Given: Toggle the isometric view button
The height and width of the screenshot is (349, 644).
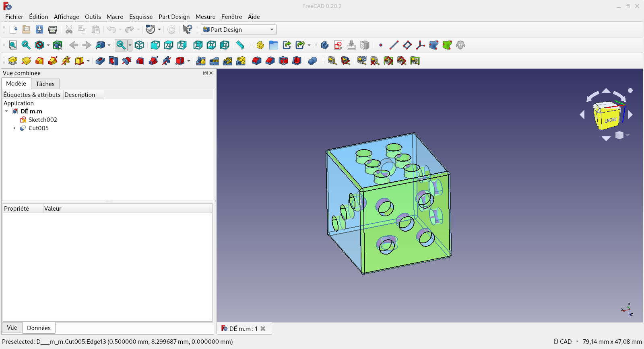Looking at the screenshot, I should [x=139, y=45].
